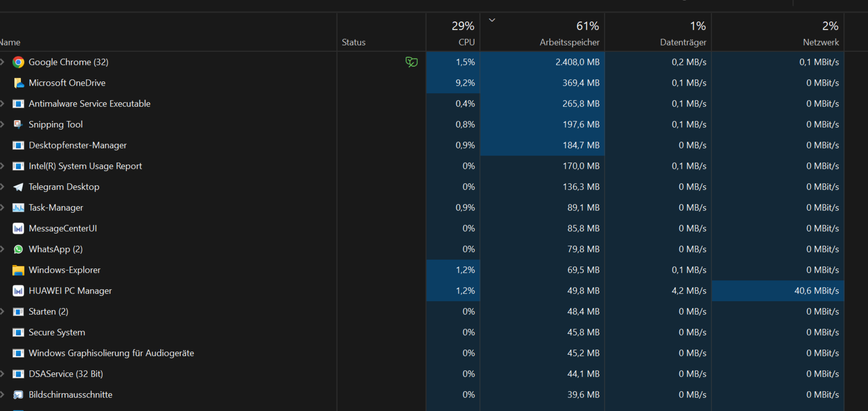
Task: Expand the WhatsApp (2) process group
Action: [2, 249]
